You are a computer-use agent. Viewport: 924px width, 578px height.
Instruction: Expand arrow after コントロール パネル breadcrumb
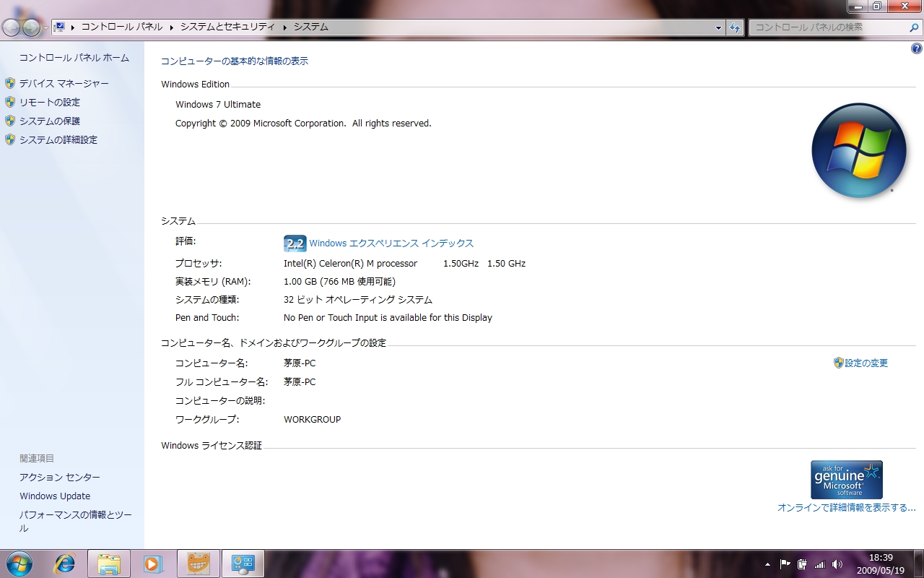tap(172, 27)
